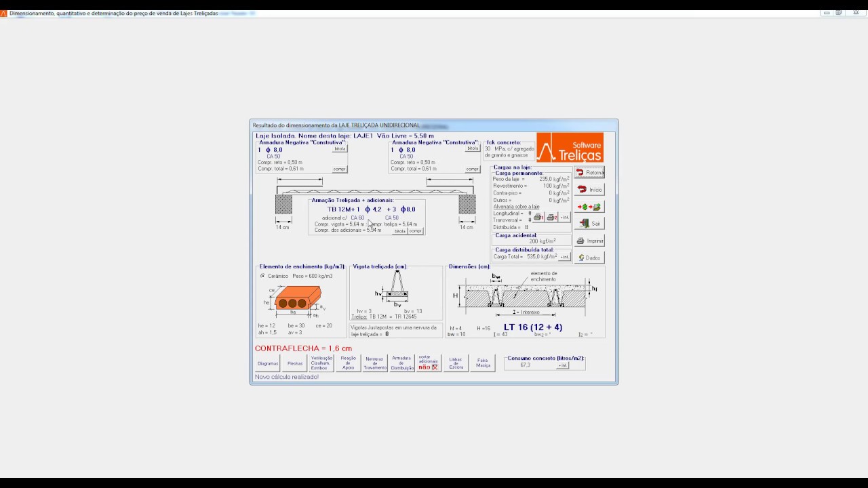Click the LT 16 (12 + 4) label
The image size is (868, 488).
[x=533, y=327]
